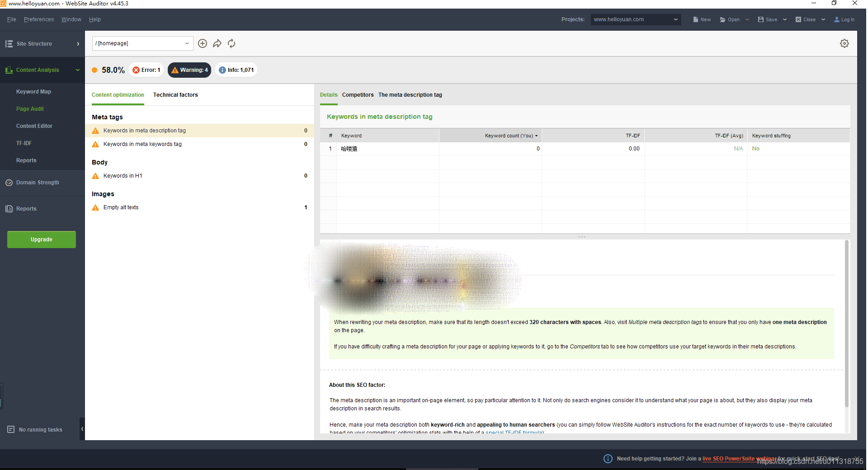Click the Reports sidebar document icon
The width and height of the screenshot is (868, 470).
pos(9,209)
